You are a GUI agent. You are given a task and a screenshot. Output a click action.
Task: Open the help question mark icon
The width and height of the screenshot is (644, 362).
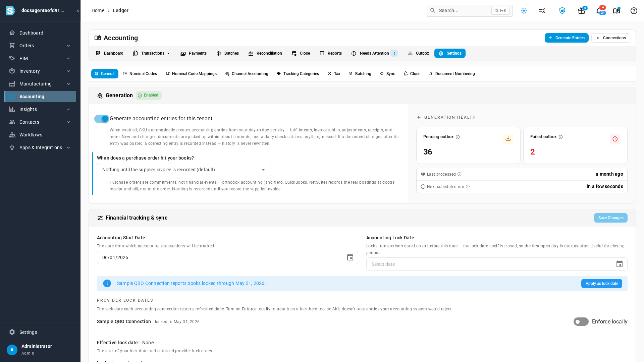pos(634,11)
